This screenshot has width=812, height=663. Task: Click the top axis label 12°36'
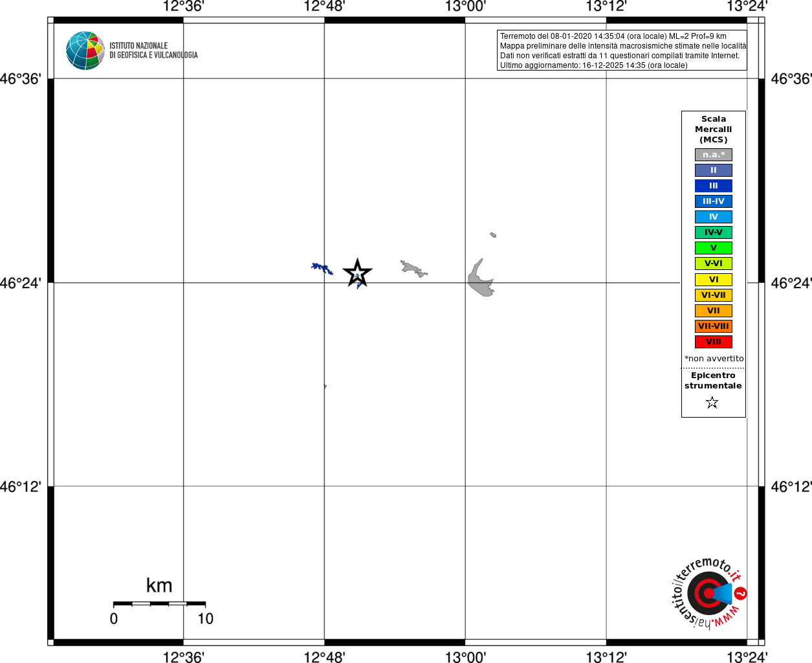click(183, 6)
